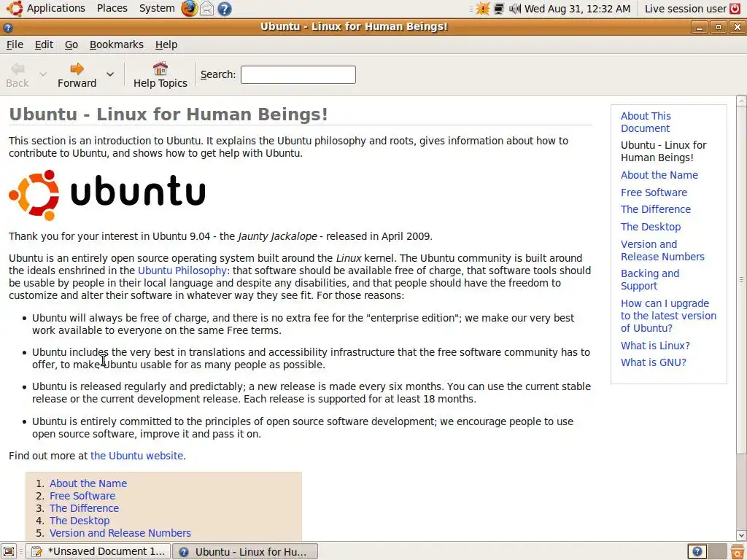Launch Firefox from the top panel

tap(189, 9)
